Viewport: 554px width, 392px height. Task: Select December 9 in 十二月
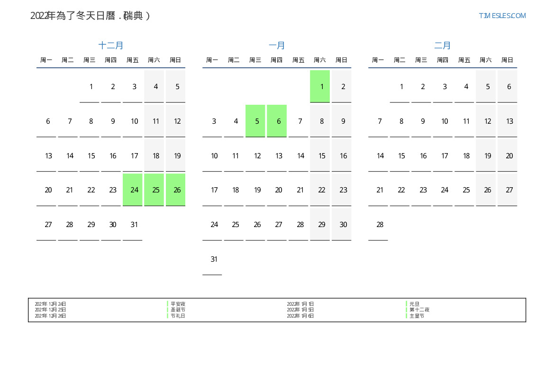click(111, 121)
